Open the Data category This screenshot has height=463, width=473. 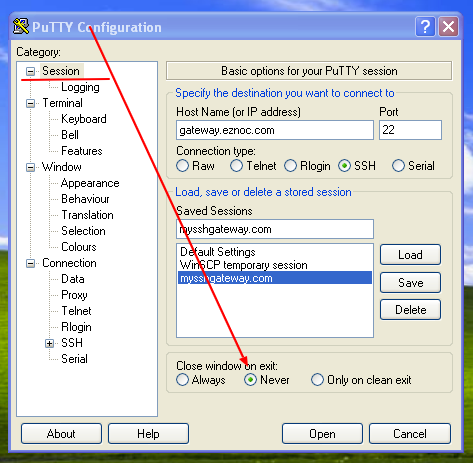click(73, 279)
